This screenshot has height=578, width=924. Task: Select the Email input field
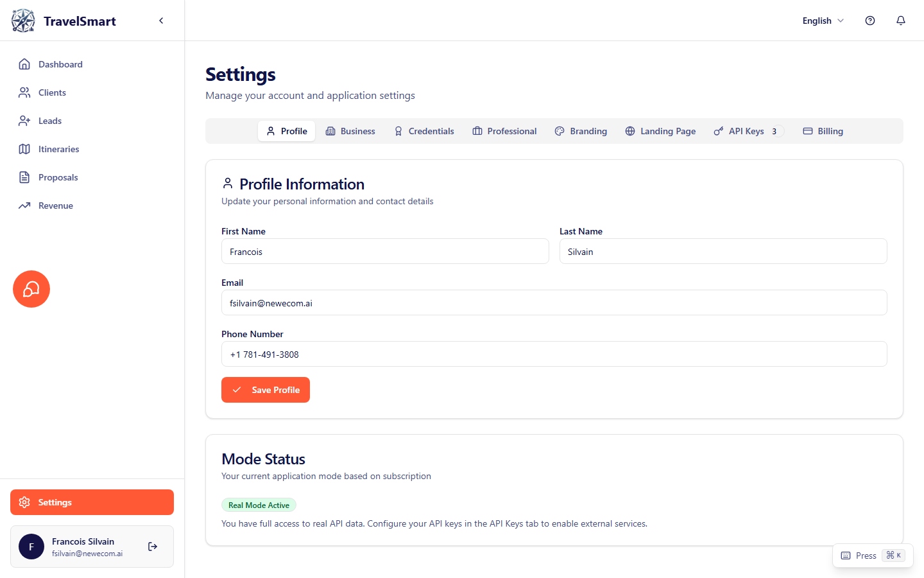554,302
